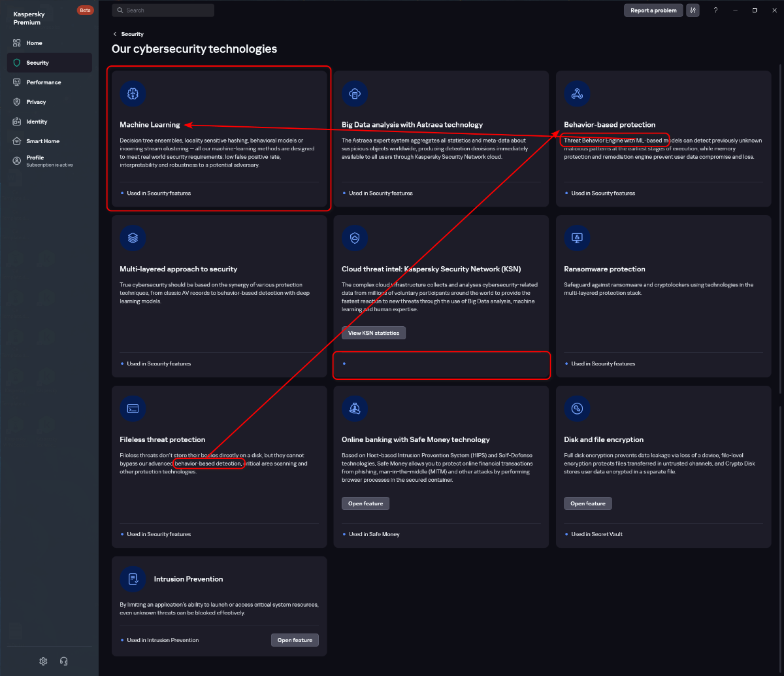784x676 pixels.
Task: Click Open feature in Intrusion Prevention card
Action: coord(295,640)
